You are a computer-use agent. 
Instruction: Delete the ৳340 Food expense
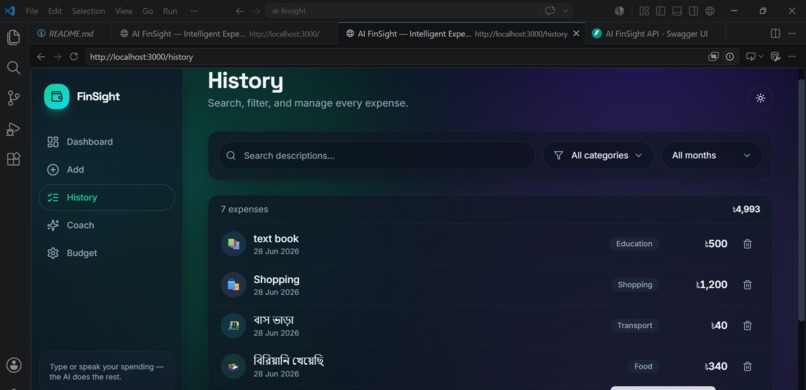coord(747,366)
